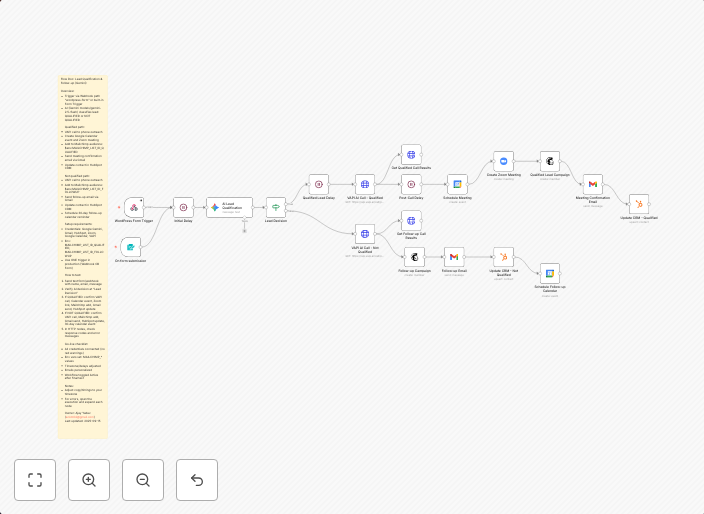
Task: Select the Get Qualified Call Results node
Action: pyautogui.click(x=411, y=154)
